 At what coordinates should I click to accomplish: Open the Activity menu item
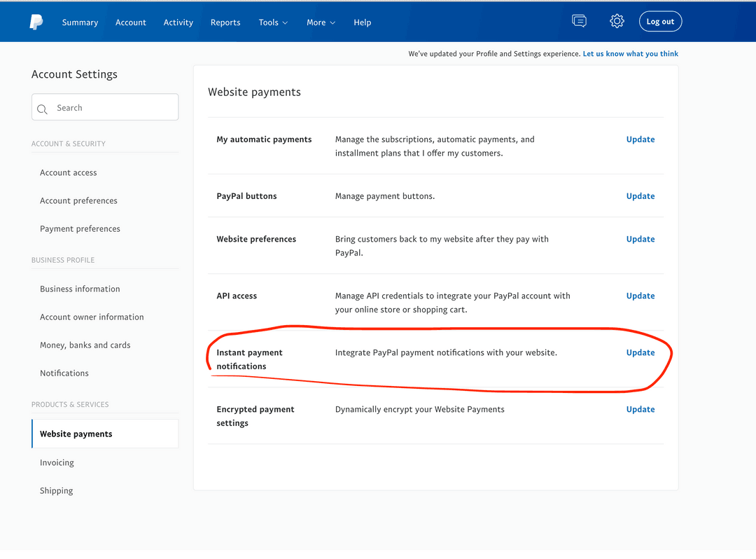(x=178, y=22)
